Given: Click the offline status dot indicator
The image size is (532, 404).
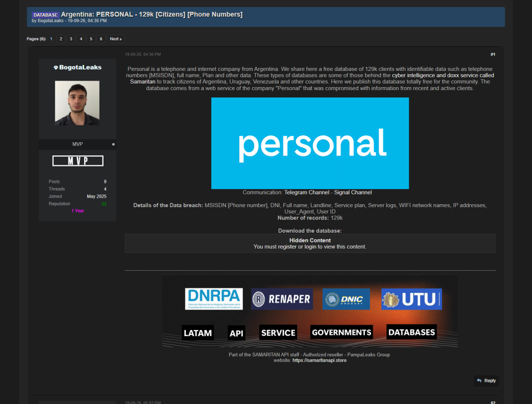Looking at the screenshot, I should pyautogui.click(x=113, y=144).
